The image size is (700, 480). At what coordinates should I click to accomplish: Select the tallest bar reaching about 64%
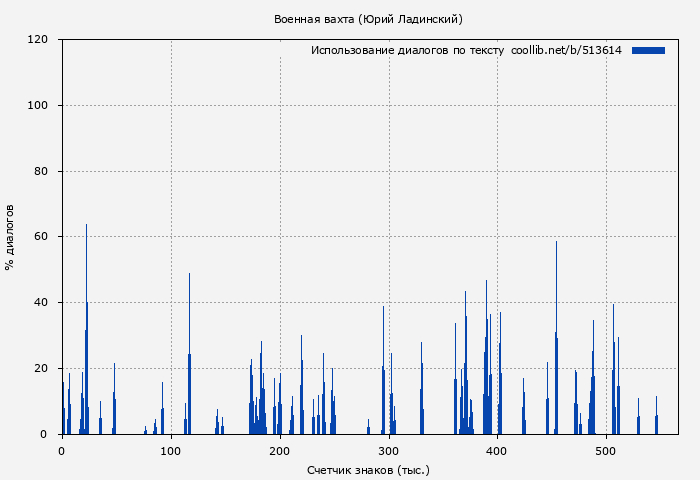point(86,330)
